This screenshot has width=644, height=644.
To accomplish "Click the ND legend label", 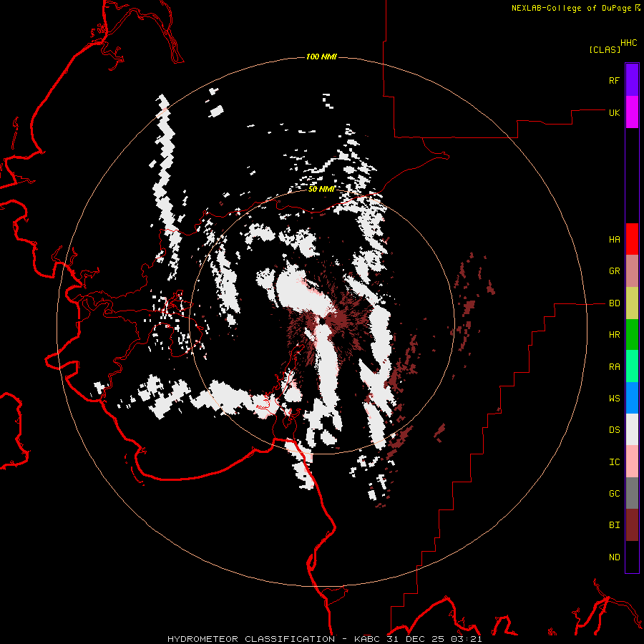I will pyautogui.click(x=614, y=557).
